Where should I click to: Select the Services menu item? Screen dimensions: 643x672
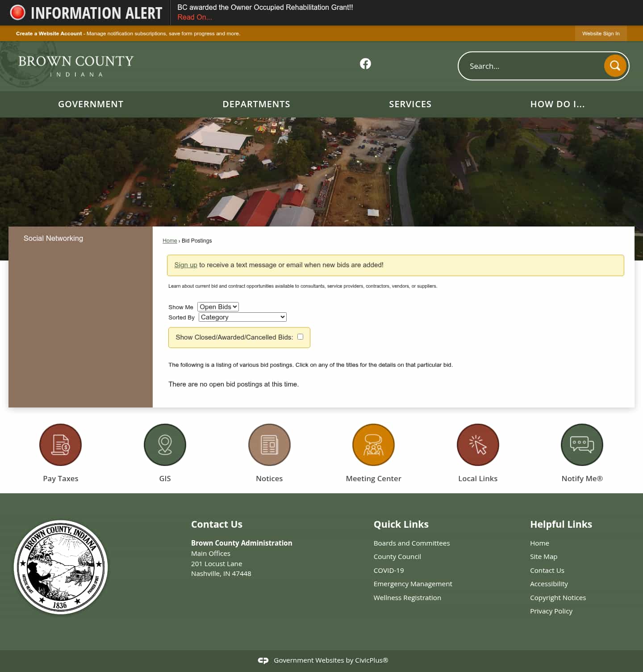[410, 104]
